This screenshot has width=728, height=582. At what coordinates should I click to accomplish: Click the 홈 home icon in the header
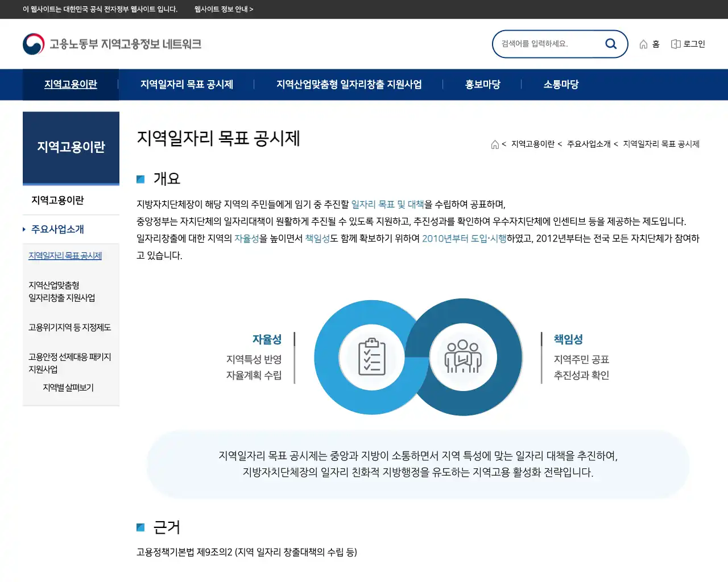click(x=650, y=43)
